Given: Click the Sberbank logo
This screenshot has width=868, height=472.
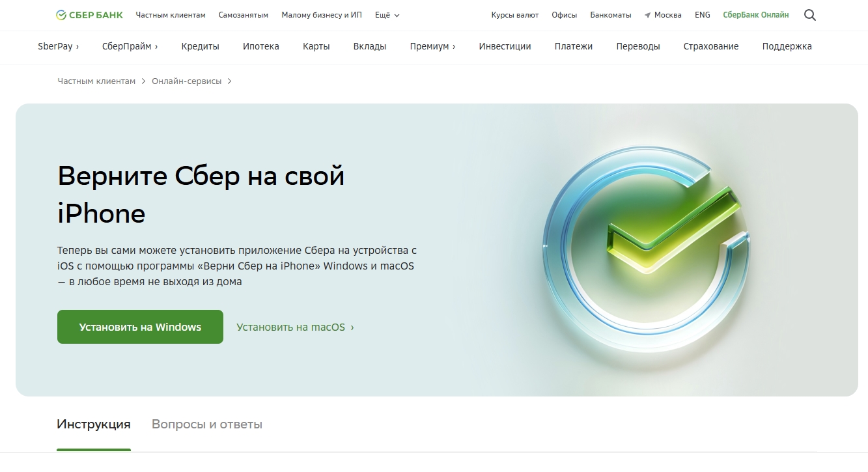Looking at the screenshot, I should click(x=89, y=15).
